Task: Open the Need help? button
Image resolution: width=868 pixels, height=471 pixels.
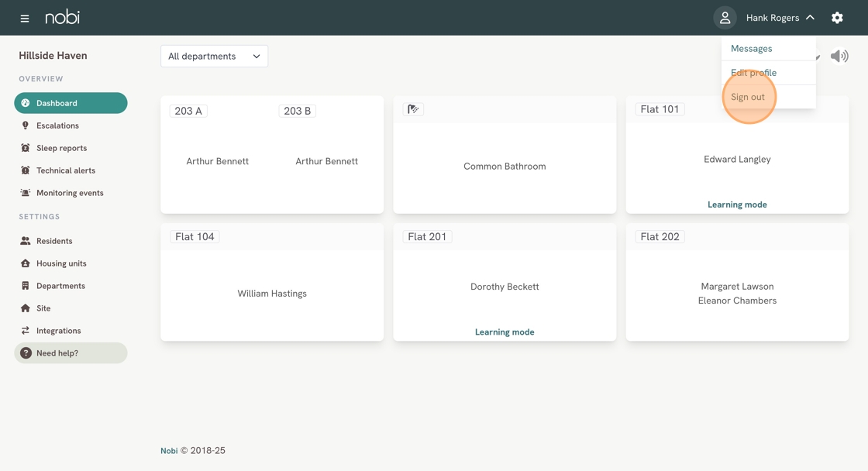Action: click(71, 353)
